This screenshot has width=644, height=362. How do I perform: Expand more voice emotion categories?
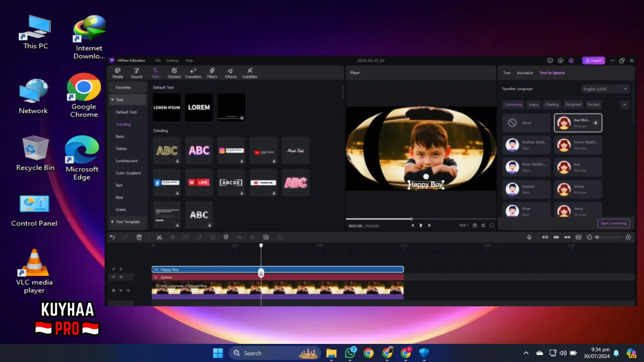[624, 105]
